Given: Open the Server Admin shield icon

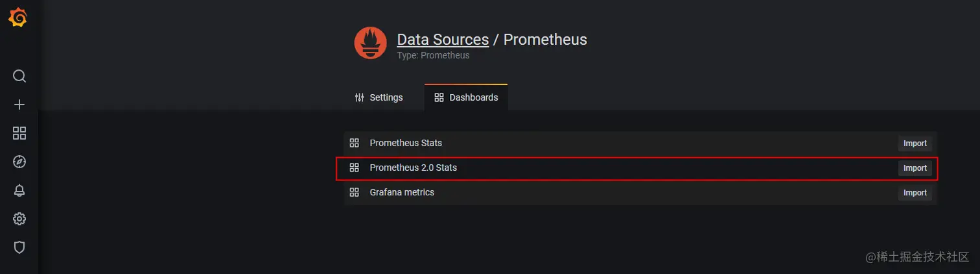Looking at the screenshot, I should [x=19, y=247].
